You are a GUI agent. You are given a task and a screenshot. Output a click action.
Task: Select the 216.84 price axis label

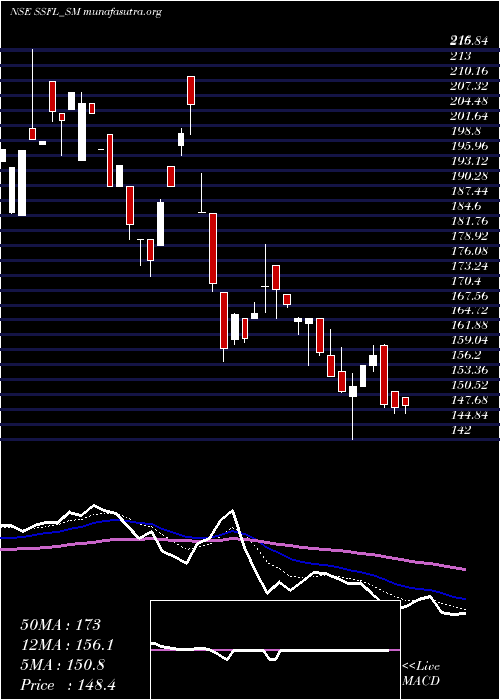[469, 41]
